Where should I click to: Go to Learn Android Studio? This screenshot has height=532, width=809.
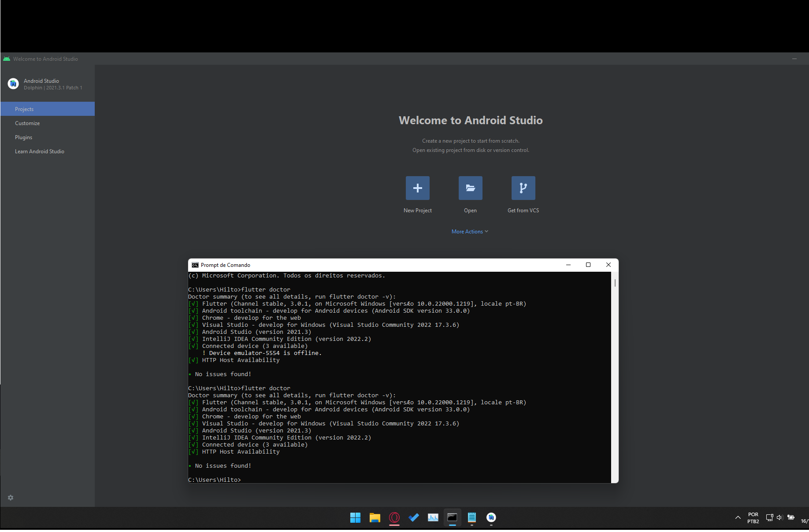(x=48, y=151)
